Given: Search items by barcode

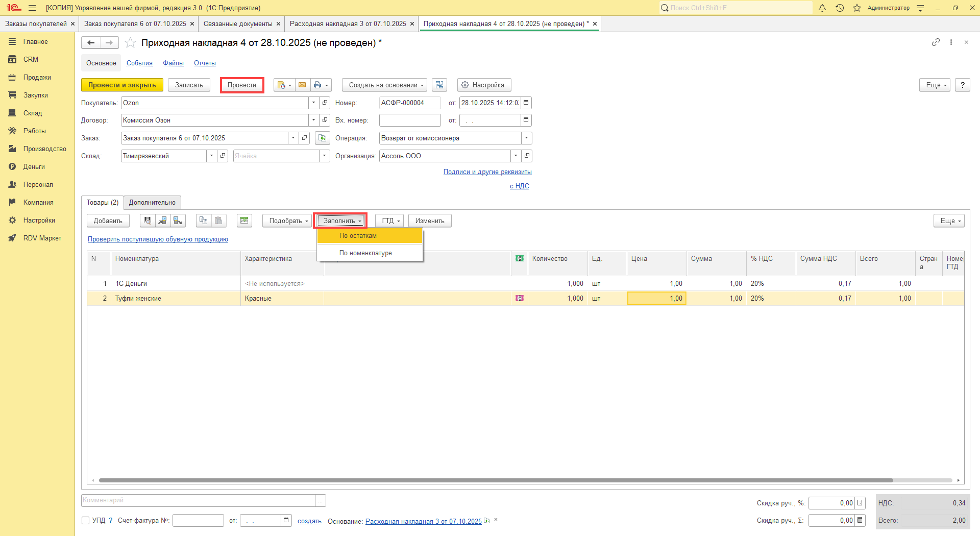Looking at the screenshot, I should click(148, 221).
